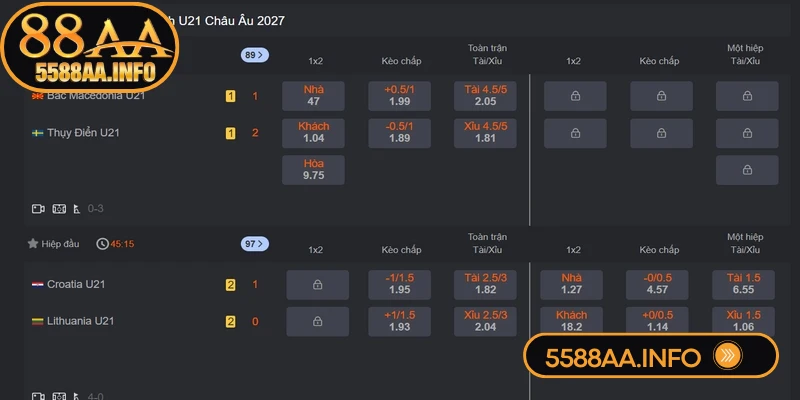800x400 pixels.
Task: Click the locked 1x2 cell for Croatia U21
Action: [x=317, y=285]
